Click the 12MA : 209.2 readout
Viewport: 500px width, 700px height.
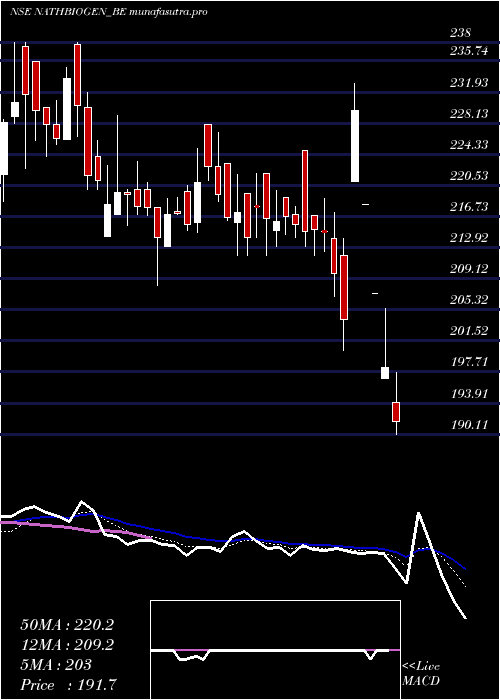(x=67, y=645)
